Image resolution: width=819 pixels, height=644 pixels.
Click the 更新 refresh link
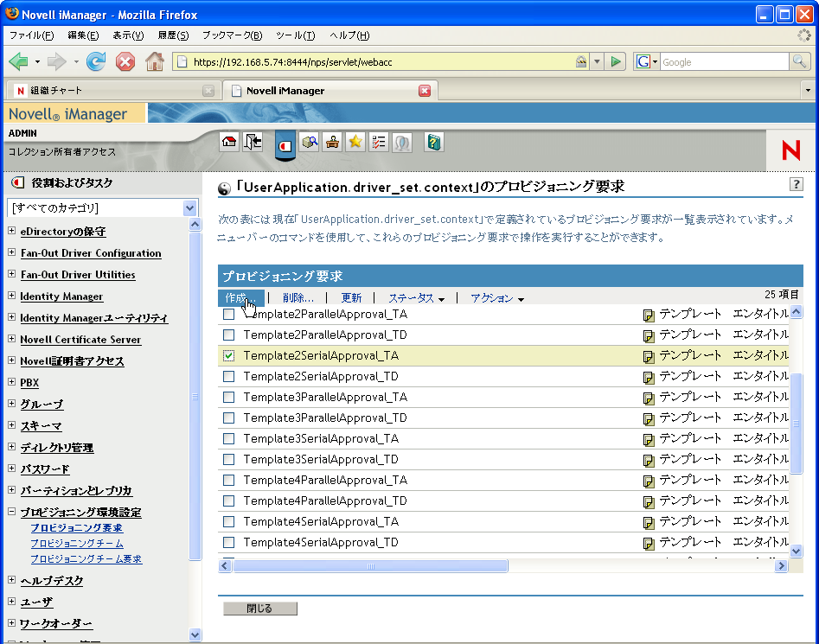[351, 298]
